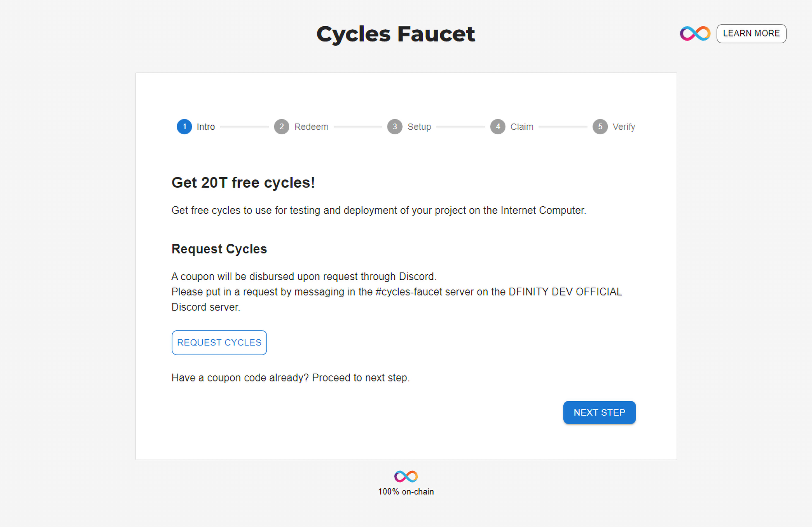Viewport: 812px width, 527px height.
Task: Click the LEARN MORE button top right
Action: pos(752,33)
